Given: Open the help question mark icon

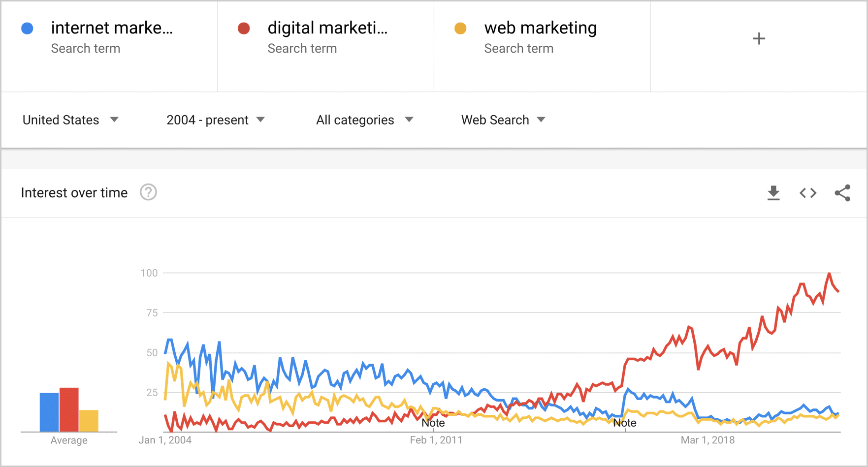Looking at the screenshot, I should (148, 192).
